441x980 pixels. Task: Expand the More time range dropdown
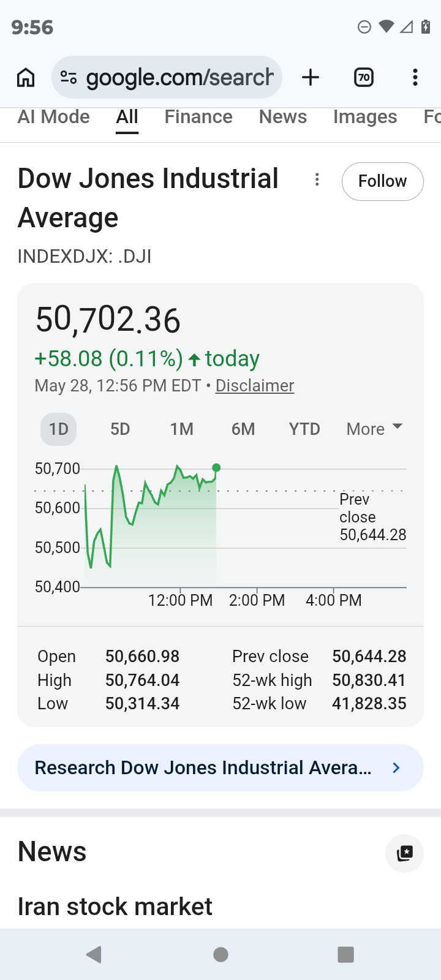374,429
